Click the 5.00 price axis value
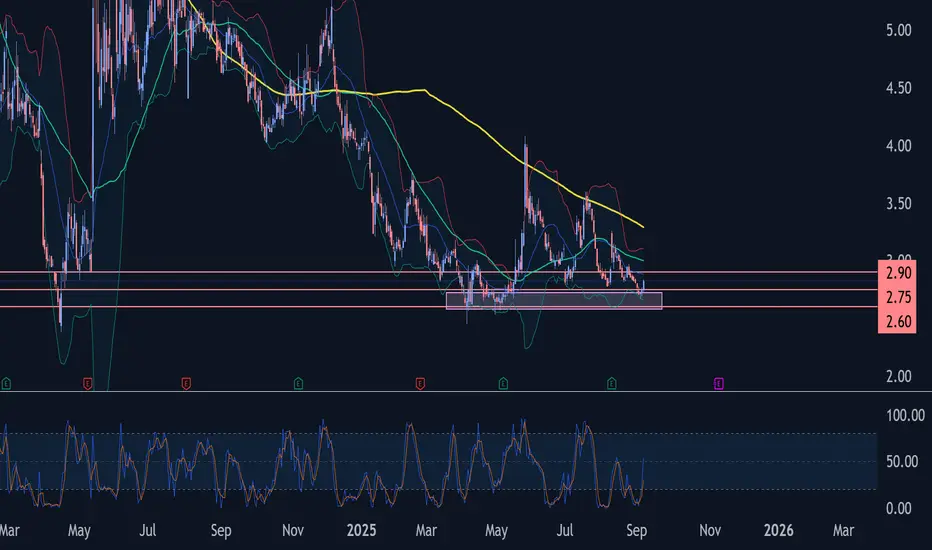 point(898,30)
